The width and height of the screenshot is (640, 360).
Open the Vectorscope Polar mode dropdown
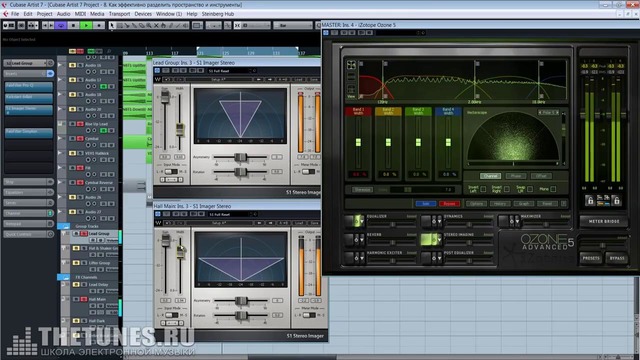point(549,112)
